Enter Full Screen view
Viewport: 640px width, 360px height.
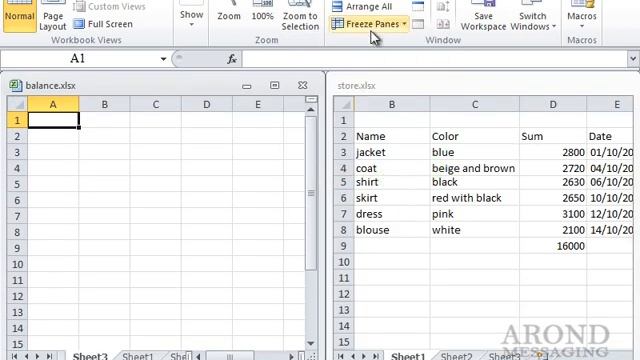coord(103,24)
